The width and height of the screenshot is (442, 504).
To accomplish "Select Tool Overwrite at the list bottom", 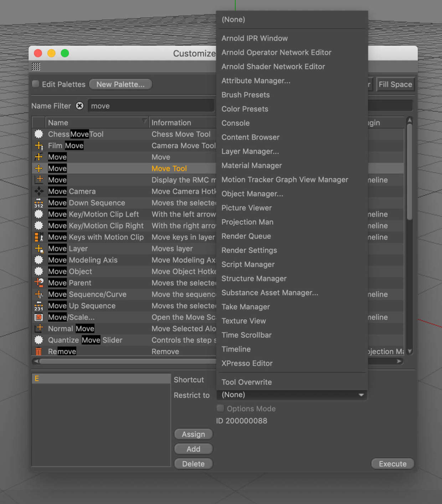I will pos(292,382).
